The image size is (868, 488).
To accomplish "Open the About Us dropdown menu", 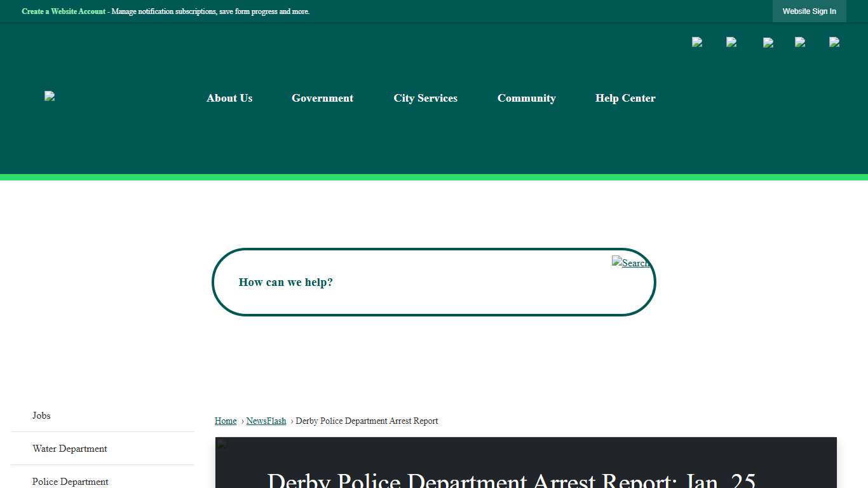I will click(x=229, y=98).
